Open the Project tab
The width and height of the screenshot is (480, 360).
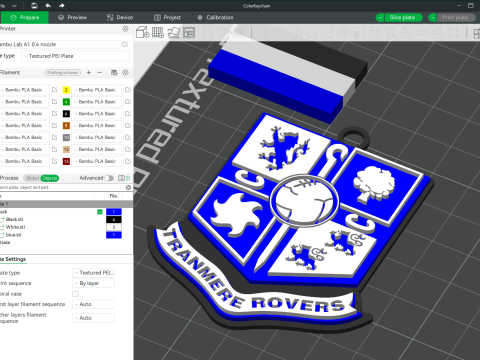click(x=167, y=17)
